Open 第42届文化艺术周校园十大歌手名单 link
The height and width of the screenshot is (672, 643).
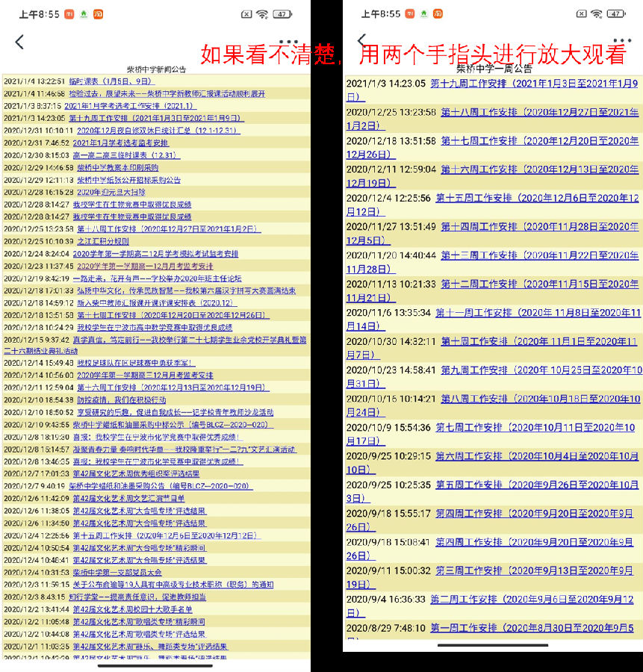(x=132, y=609)
